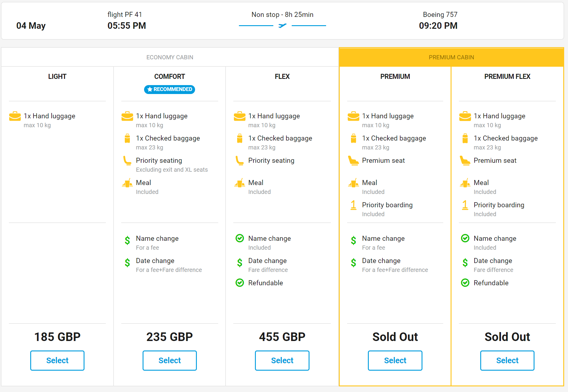The height and width of the screenshot is (392, 568).
Task: Click the Economy Cabin header
Action: [170, 57]
